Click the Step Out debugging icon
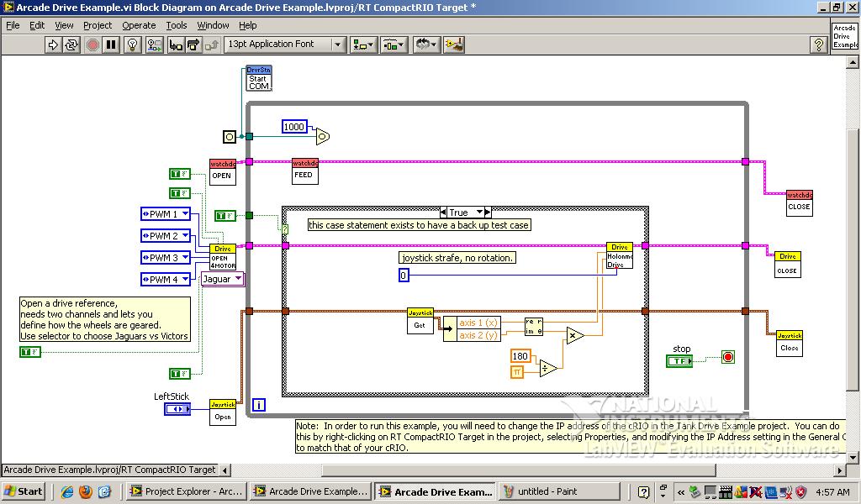The width and height of the screenshot is (861, 504). click(x=212, y=45)
